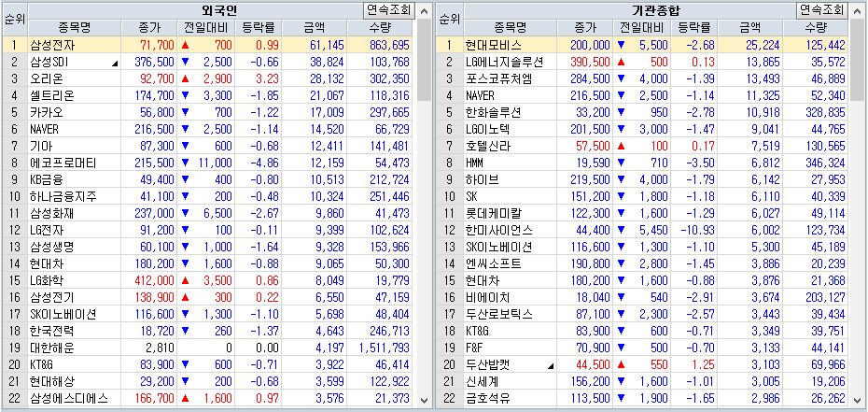Select 호텔신라 stock name
The image size is (868, 412).
tap(489, 146)
